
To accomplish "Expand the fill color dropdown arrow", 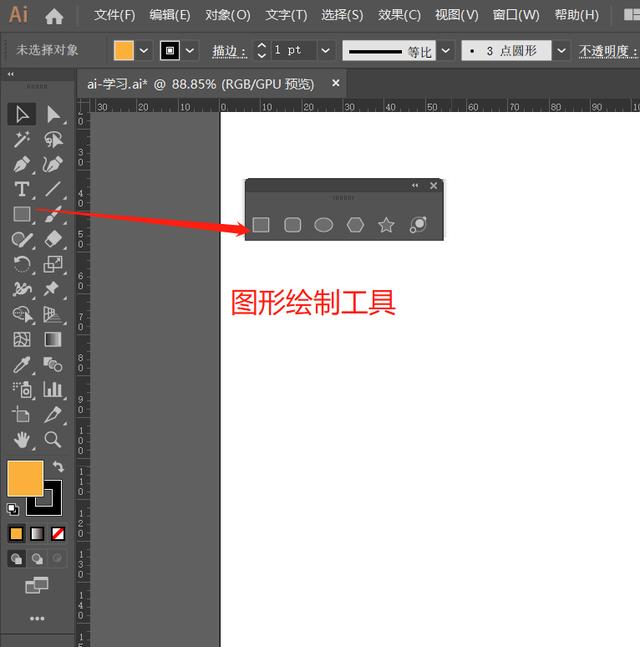I will pos(144,50).
